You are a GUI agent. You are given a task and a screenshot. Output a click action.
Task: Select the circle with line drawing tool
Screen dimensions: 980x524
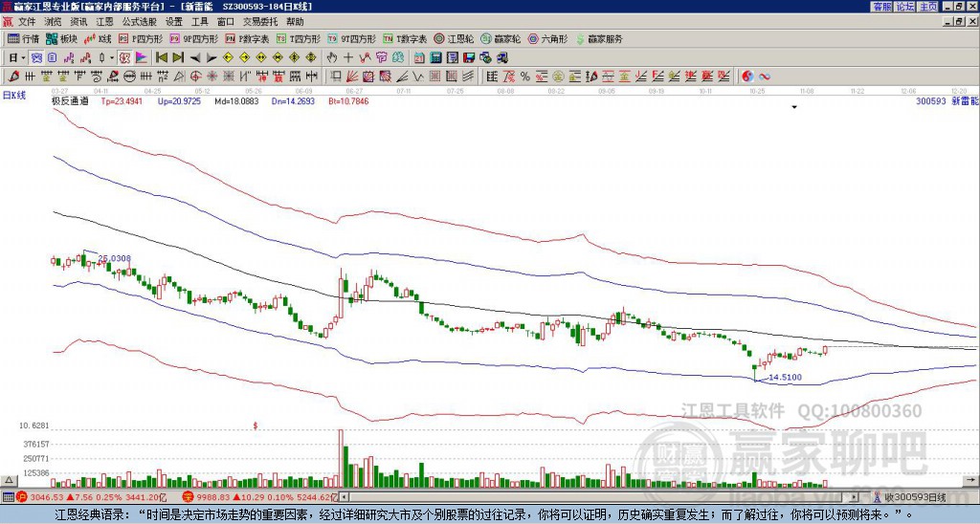[x=128, y=76]
